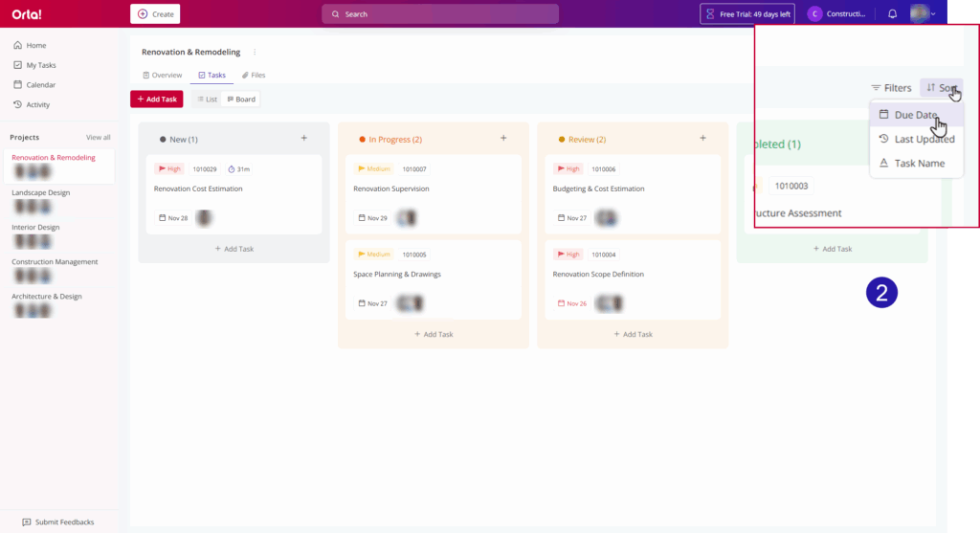Select Due Date sort option
The width and height of the screenshot is (980, 533).
915,115
